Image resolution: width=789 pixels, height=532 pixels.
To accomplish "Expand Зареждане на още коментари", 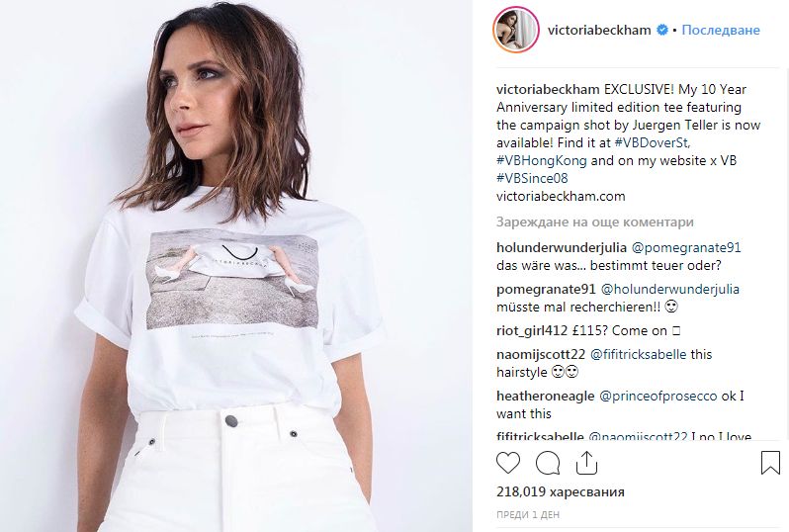I will (595, 222).
